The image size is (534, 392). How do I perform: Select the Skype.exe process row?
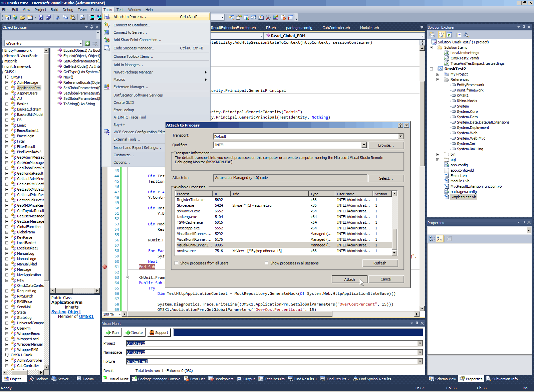click(x=284, y=205)
